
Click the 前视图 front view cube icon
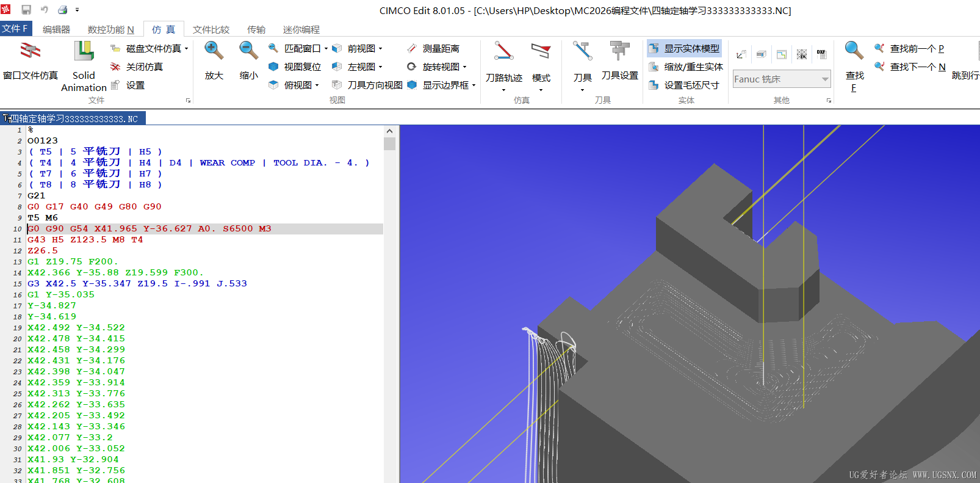coord(337,48)
